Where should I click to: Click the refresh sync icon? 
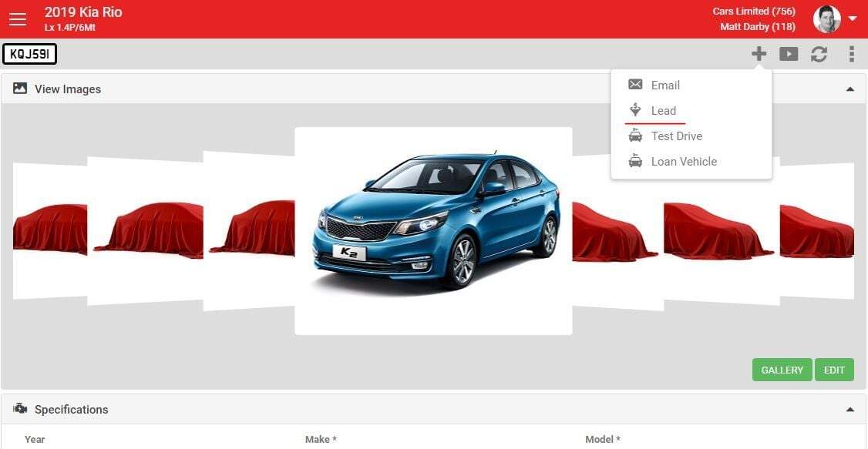click(819, 54)
